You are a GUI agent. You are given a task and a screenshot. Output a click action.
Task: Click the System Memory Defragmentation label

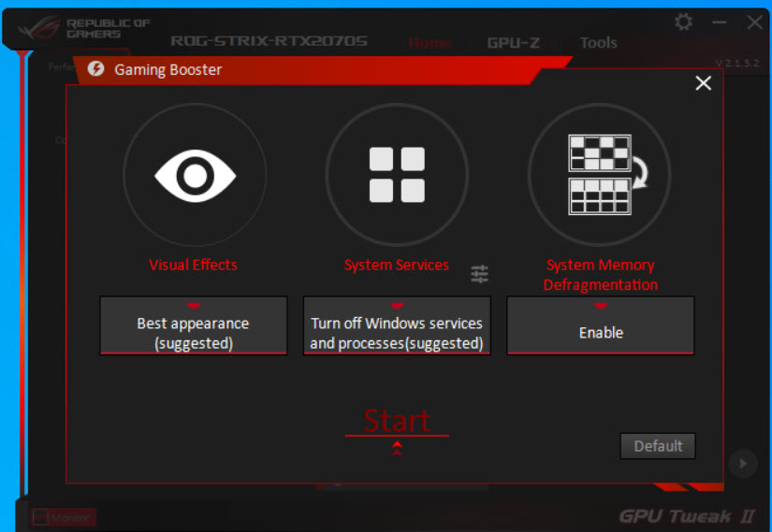(x=601, y=275)
